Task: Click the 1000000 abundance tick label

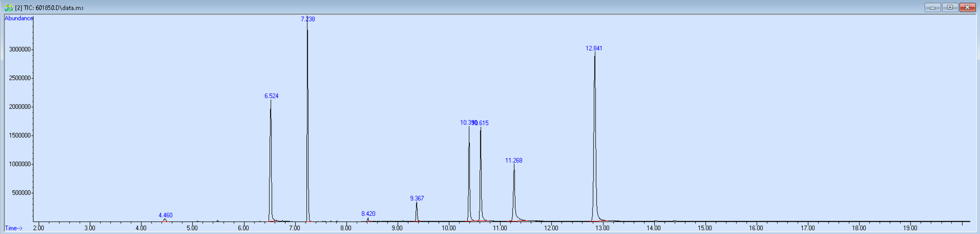Action: 20,164
